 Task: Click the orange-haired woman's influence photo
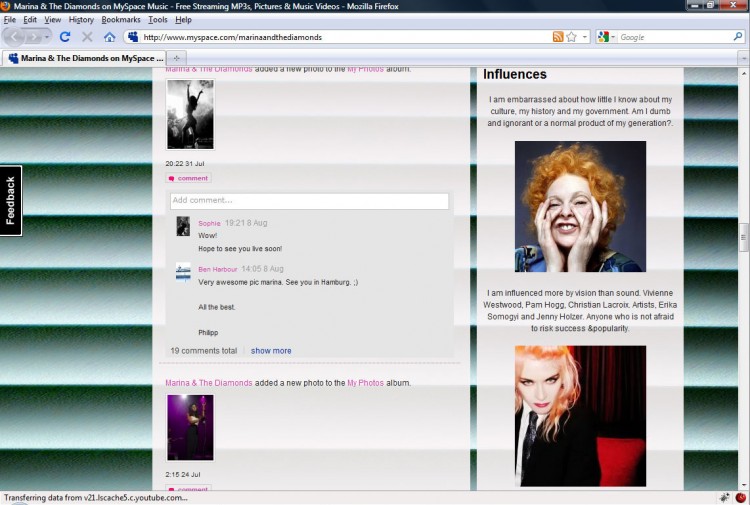pyautogui.click(x=580, y=206)
